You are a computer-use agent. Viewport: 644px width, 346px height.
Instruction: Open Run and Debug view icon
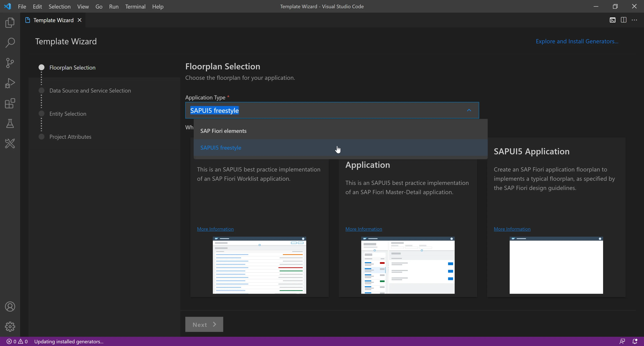10,83
